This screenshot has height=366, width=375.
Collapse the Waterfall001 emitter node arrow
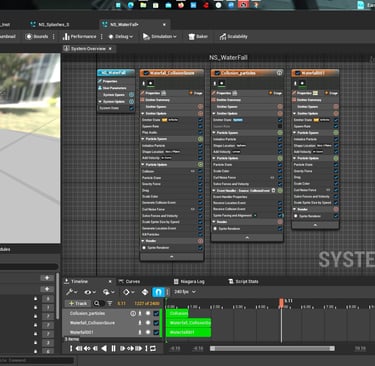click(x=315, y=225)
